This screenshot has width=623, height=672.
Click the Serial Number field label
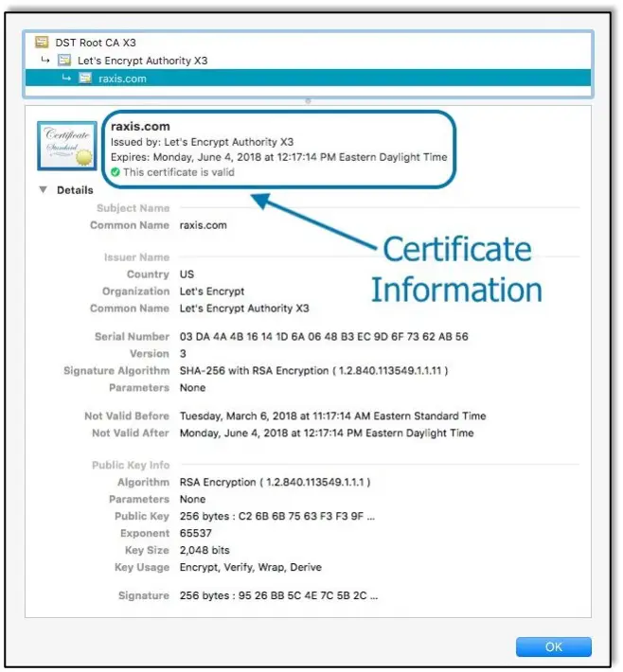point(132,337)
